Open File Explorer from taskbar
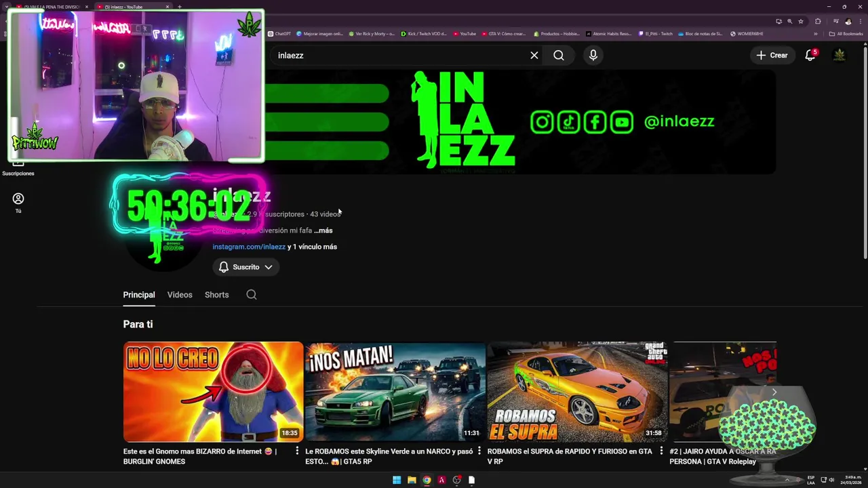Screen dimensions: 868x488 point(412,480)
